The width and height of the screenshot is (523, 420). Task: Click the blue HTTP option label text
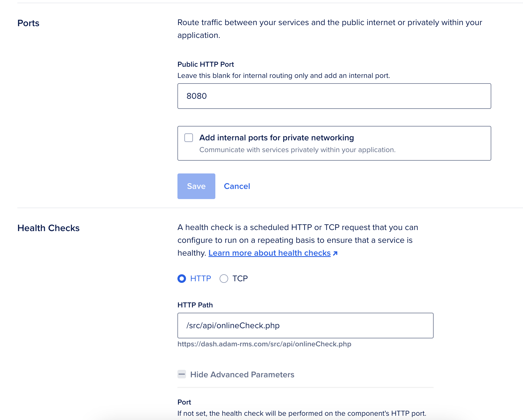click(x=200, y=279)
